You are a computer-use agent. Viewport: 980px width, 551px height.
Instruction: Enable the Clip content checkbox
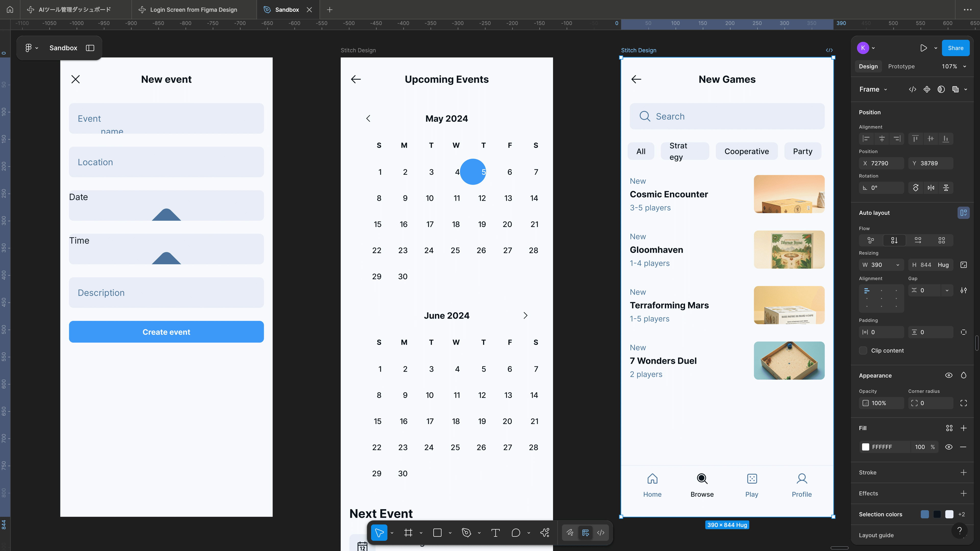(863, 350)
